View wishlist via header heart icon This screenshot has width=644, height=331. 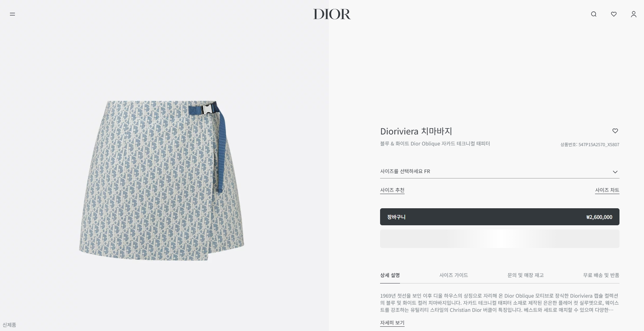(613, 14)
